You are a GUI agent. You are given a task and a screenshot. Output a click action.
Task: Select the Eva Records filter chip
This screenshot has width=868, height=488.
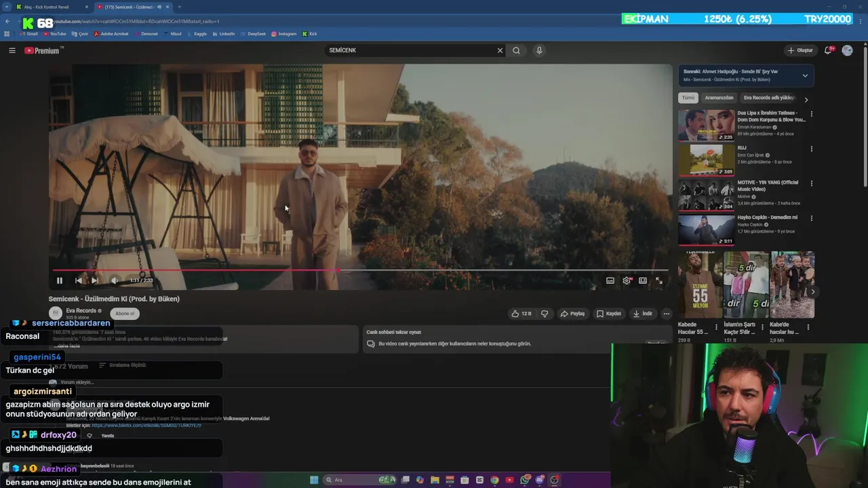tap(769, 98)
